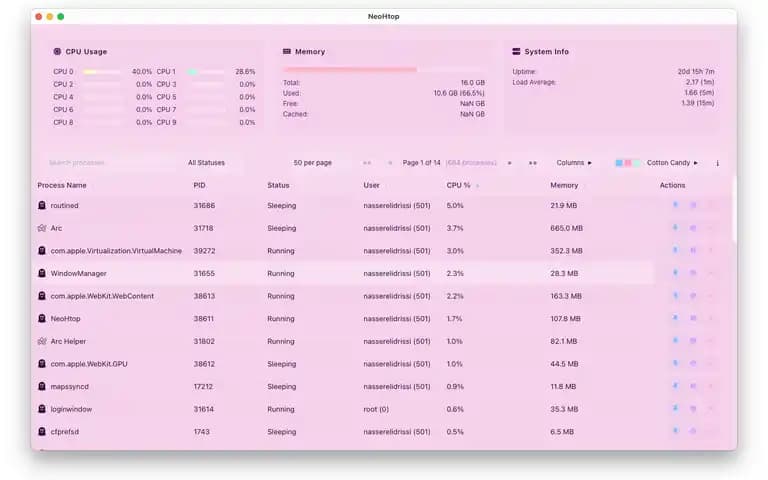Click the Arc app icon in process list
The image size is (768, 480).
[x=42, y=228]
